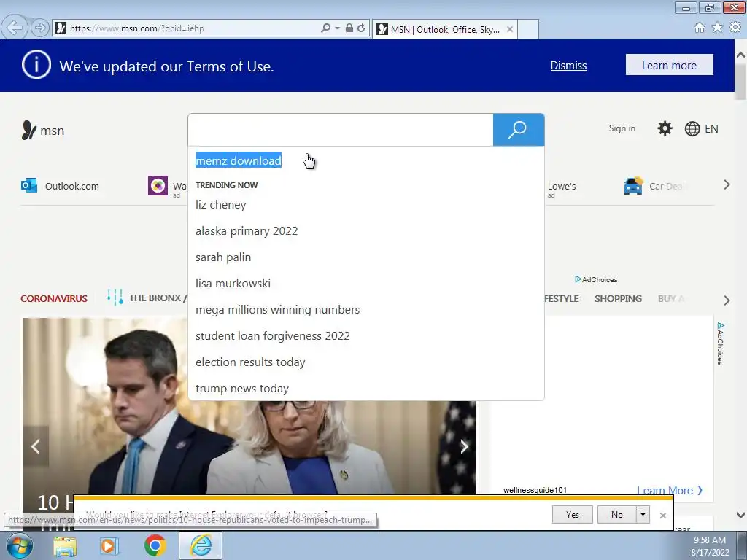747x560 pixels.
Task: Select the 'sarah palin' suggestion
Action: click(x=223, y=257)
